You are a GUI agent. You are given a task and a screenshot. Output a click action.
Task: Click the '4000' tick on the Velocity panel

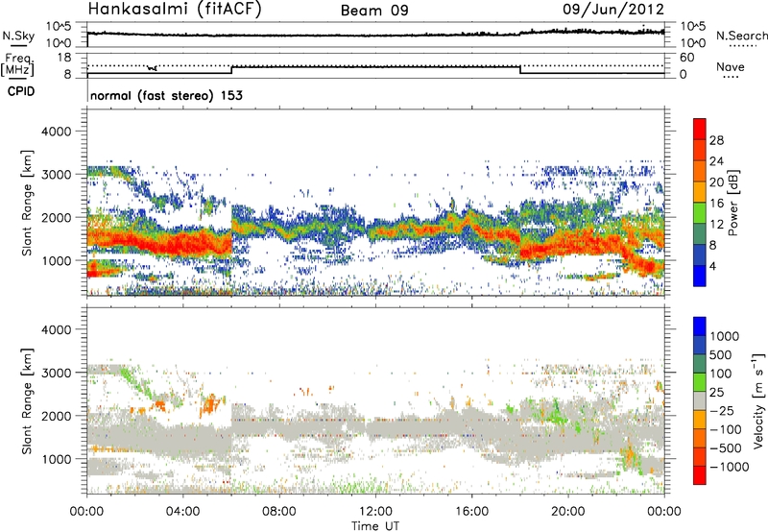point(56,329)
